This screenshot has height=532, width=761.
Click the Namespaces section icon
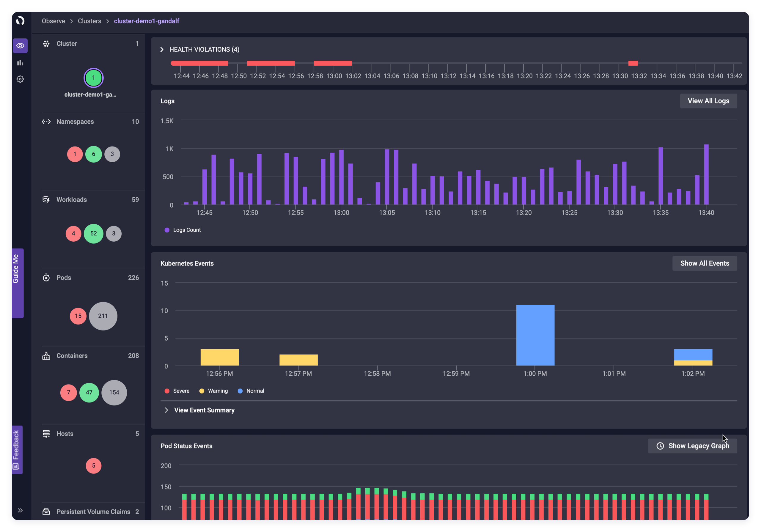tap(46, 122)
